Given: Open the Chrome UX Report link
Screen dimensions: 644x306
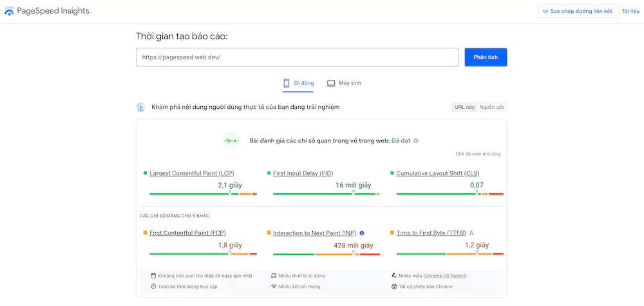Looking at the screenshot, I should click(x=445, y=276).
